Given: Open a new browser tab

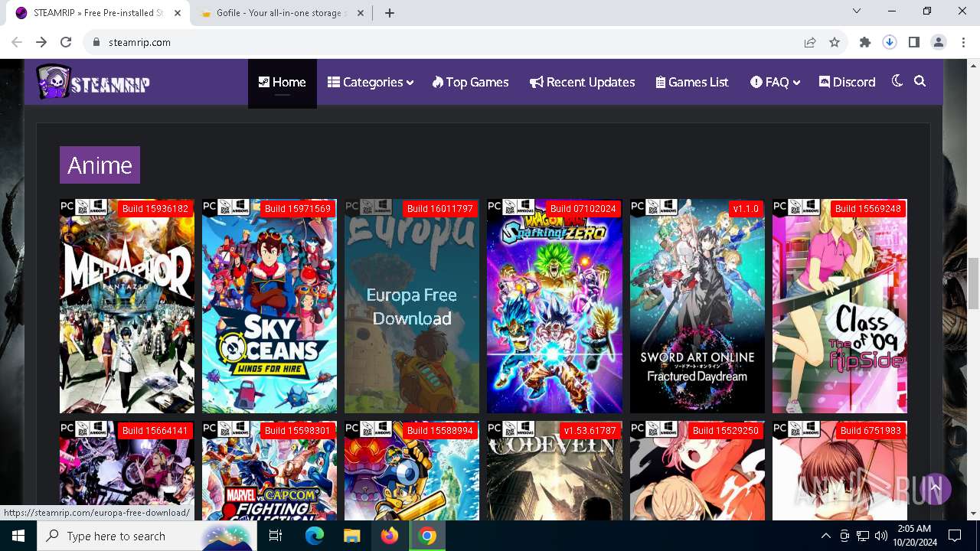Looking at the screenshot, I should [390, 13].
